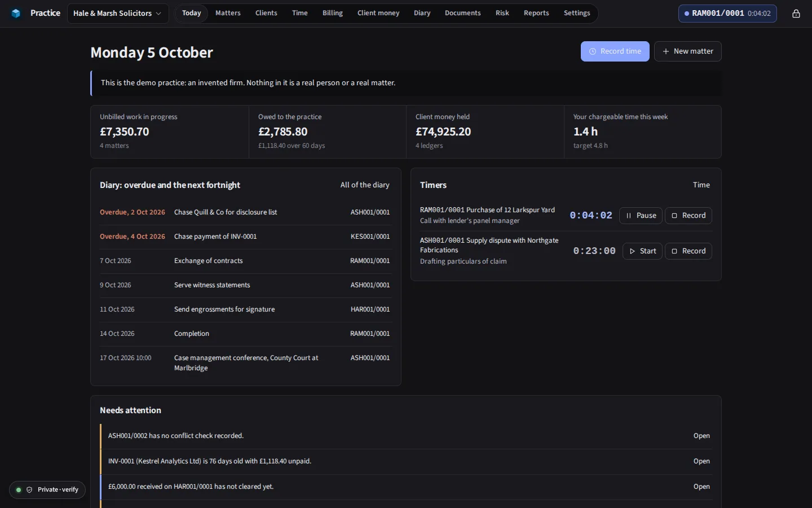This screenshot has width=812, height=508.
Task: Go to the Risk tab
Action: click(502, 13)
